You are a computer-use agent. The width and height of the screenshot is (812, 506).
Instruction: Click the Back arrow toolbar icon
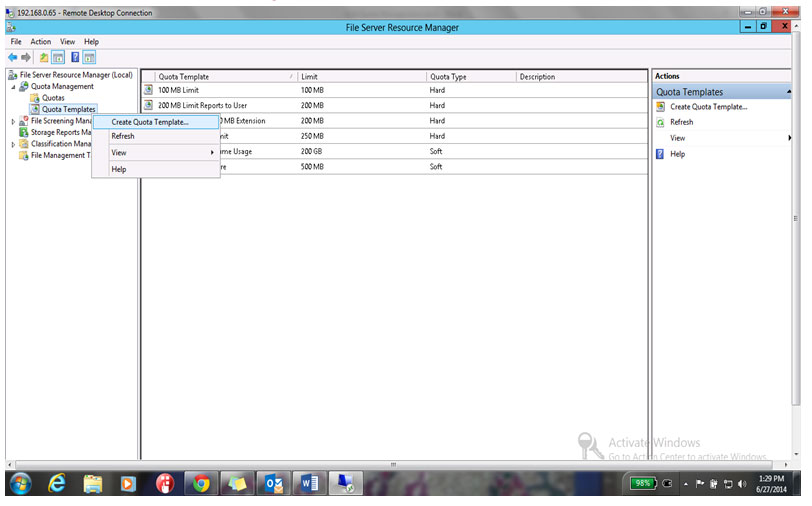point(12,57)
